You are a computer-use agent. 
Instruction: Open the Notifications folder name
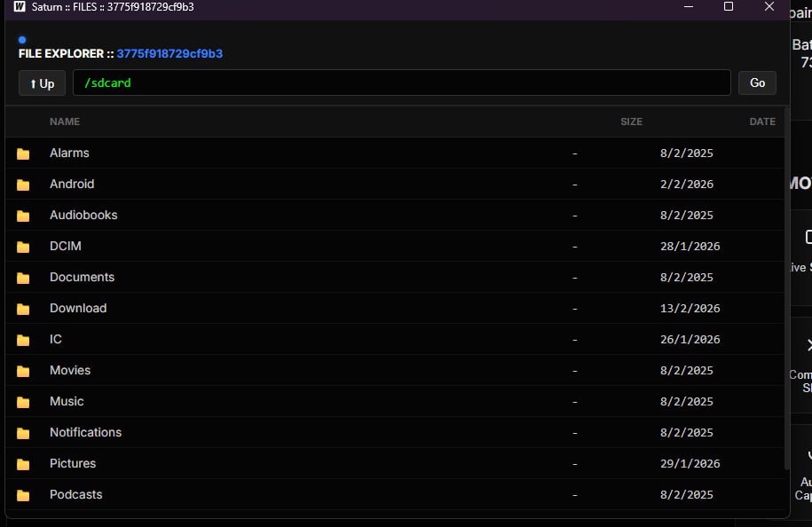(x=85, y=432)
